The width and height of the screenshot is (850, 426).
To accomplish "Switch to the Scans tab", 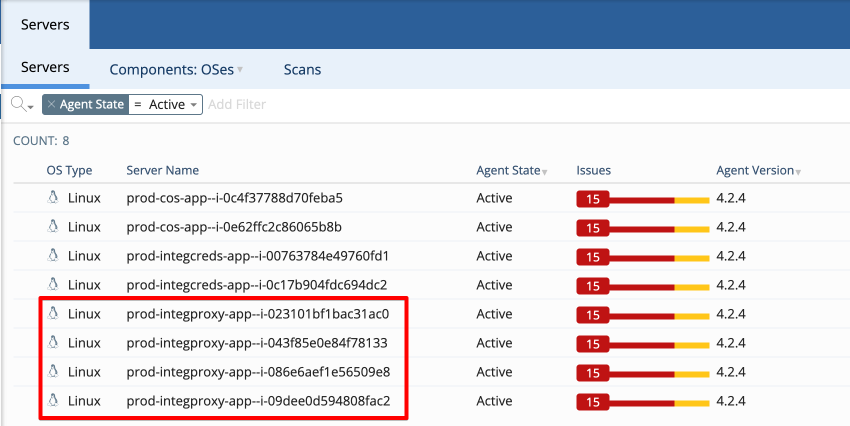I will coord(302,70).
